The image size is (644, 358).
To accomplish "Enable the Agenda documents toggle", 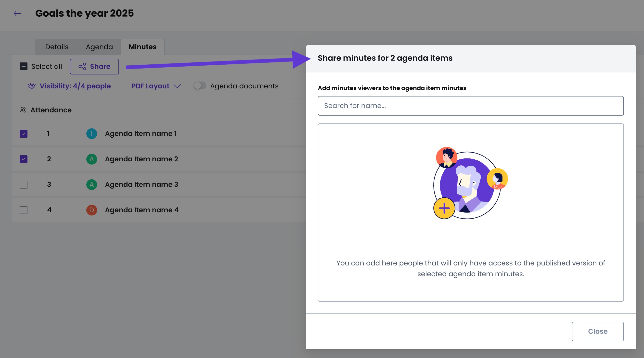I will coord(199,86).
